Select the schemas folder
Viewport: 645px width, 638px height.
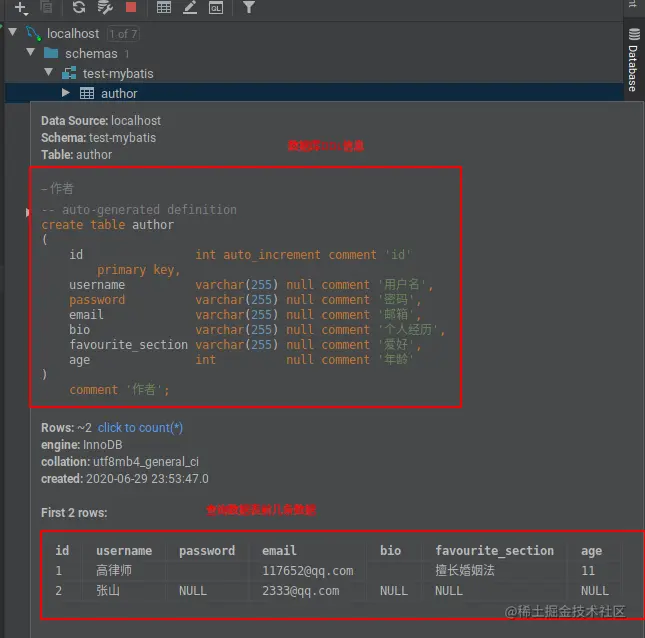point(91,53)
